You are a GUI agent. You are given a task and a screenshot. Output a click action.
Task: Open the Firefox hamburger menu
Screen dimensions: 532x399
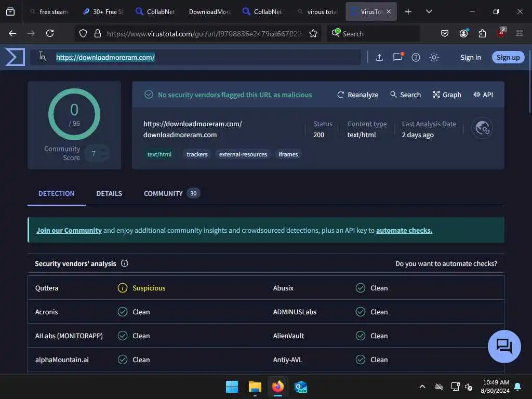tap(519, 33)
